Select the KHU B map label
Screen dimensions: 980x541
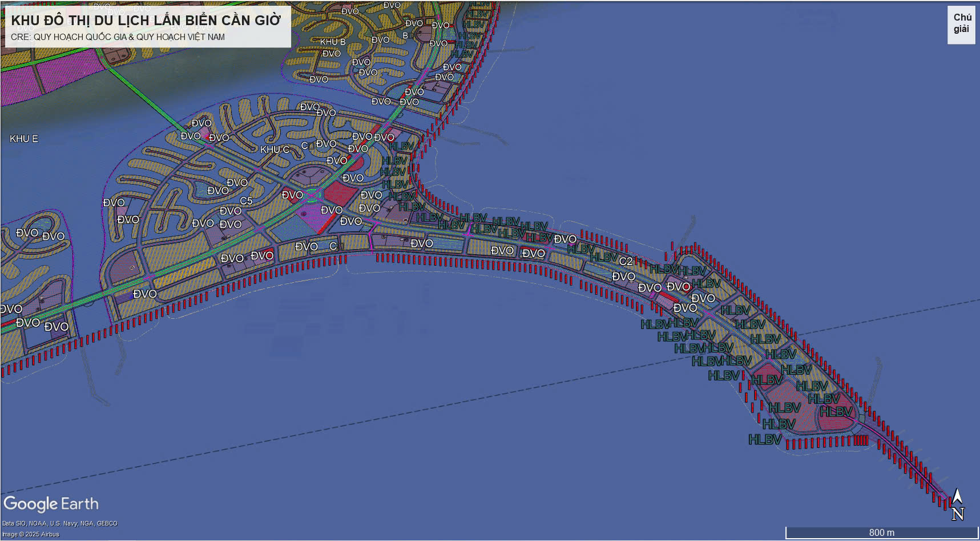coord(332,42)
